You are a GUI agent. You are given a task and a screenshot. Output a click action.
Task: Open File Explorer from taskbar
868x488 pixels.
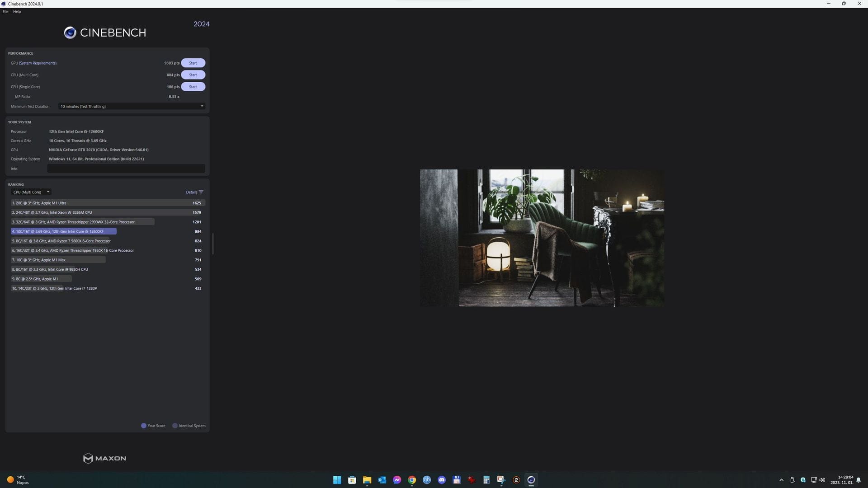click(x=367, y=480)
